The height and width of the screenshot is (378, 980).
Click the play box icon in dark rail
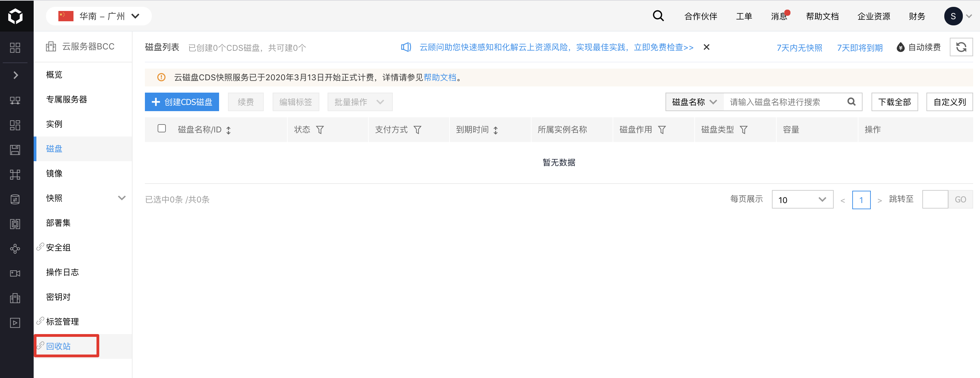pos(15,322)
